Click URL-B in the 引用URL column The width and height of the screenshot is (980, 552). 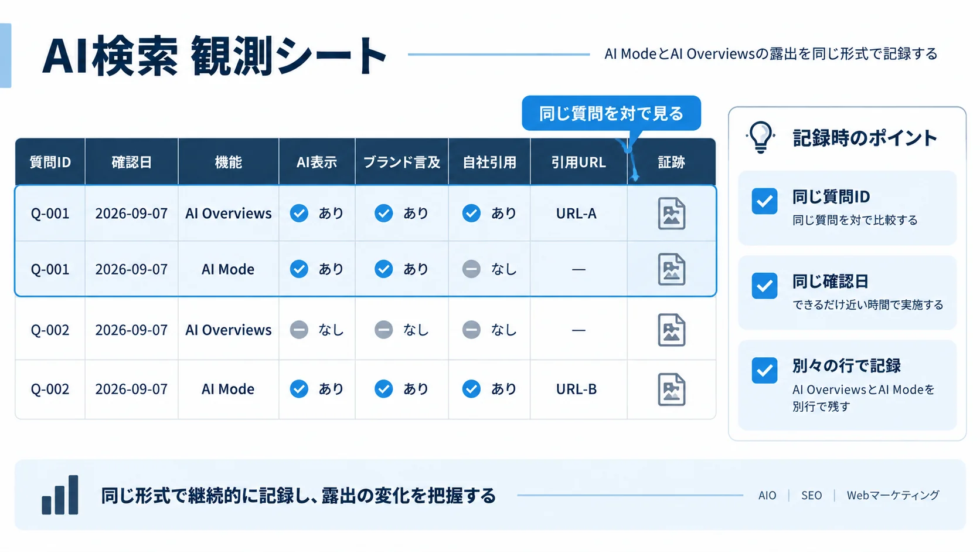[x=576, y=389]
